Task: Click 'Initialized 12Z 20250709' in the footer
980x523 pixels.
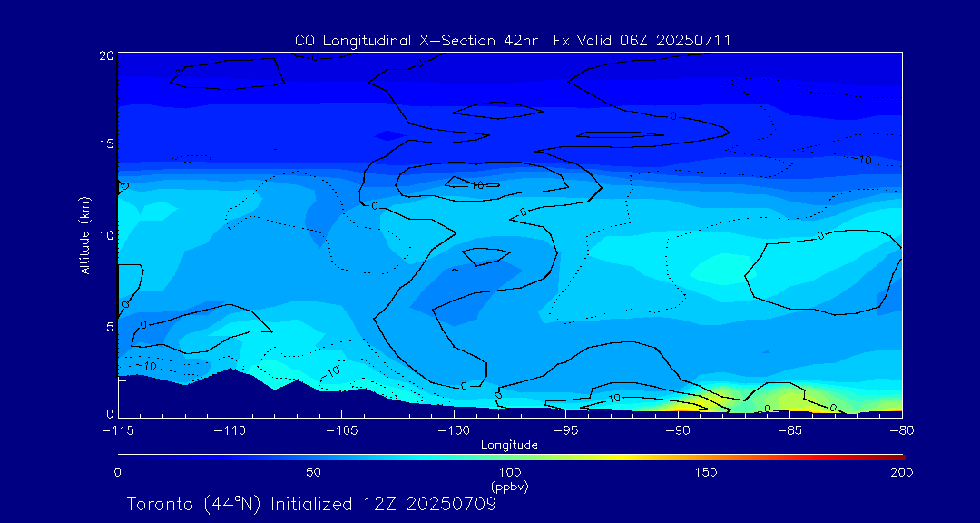Action: [x=383, y=504]
